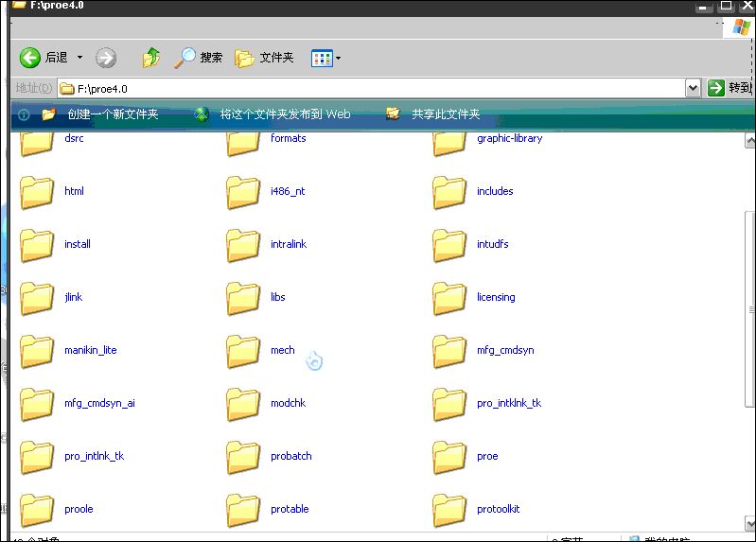Click the vertical scrollbar thumb
756x542 pixels.
[x=750, y=309]
